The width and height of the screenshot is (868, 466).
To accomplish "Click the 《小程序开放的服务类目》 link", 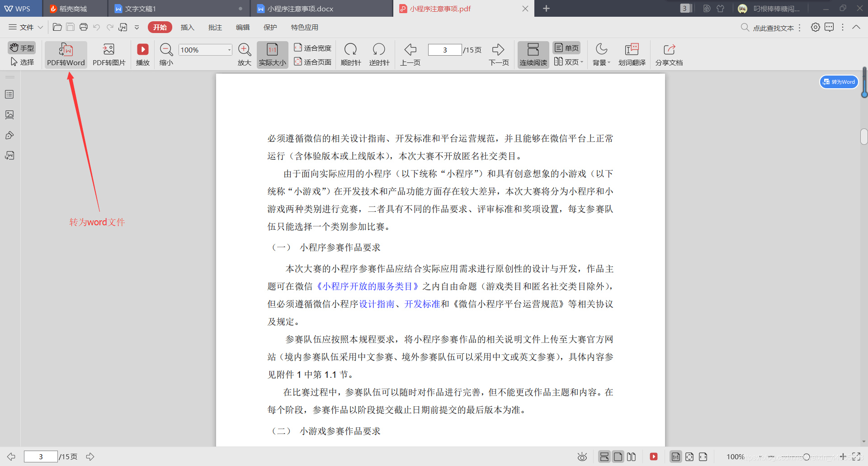I will pos(368,286).
